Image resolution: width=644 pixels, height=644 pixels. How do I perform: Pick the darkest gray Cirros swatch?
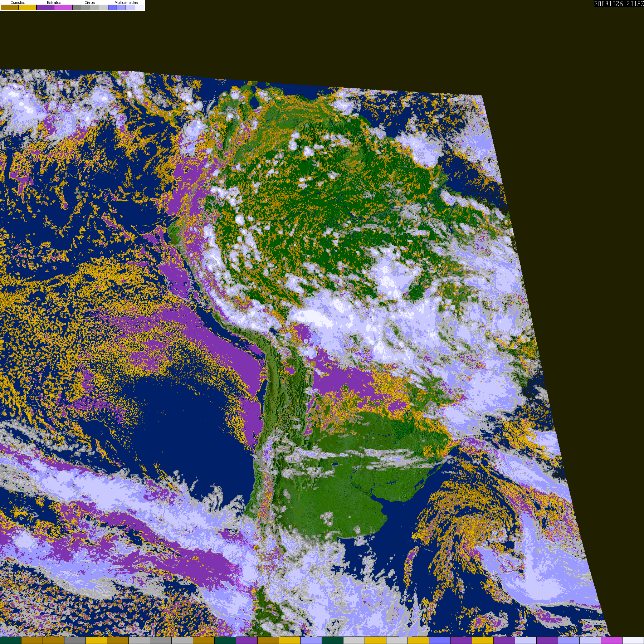tap(77, 7)
